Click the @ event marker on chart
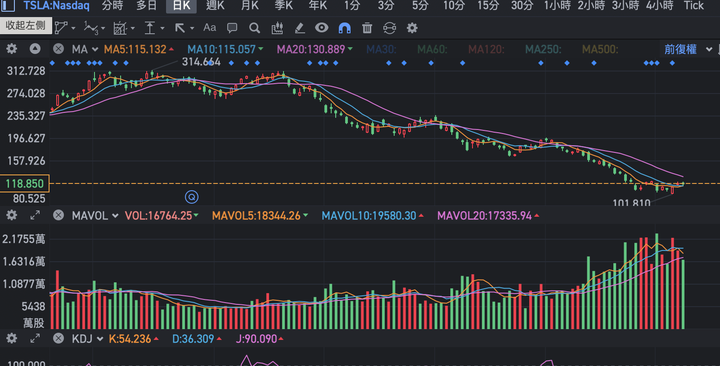The image size is (720, 366). 191,197
